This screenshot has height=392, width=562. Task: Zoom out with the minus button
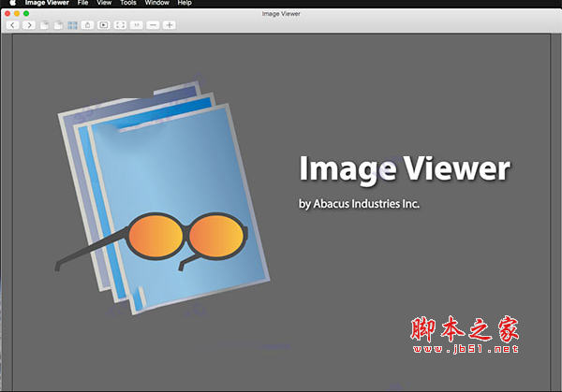(x=153, y=25)
